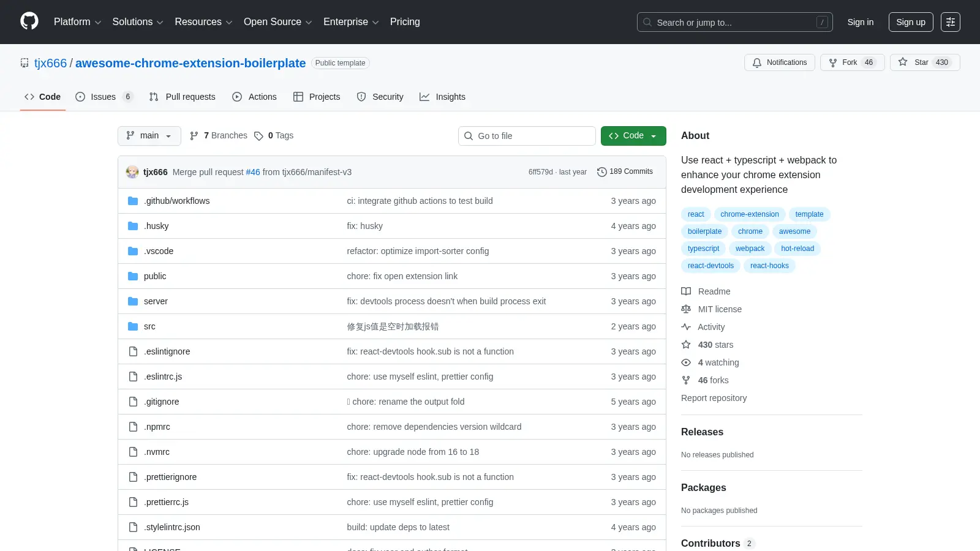Click folder icon beside src

click(x=133, y=326)
